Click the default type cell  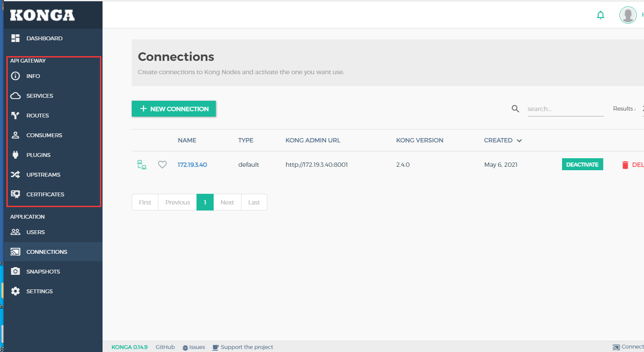tap(249, 165)
